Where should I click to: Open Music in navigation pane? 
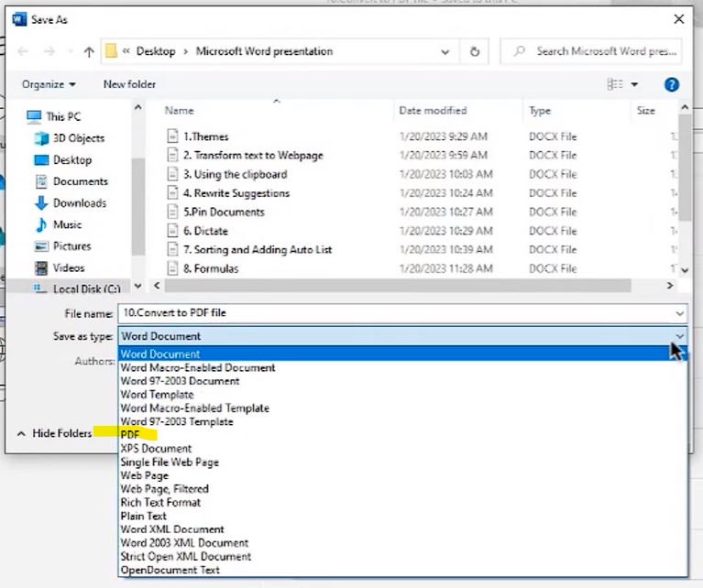[59, 224]
